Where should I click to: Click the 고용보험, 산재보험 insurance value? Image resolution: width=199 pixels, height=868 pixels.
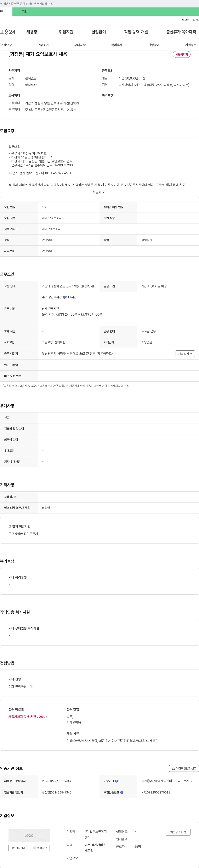pos(54,342)
